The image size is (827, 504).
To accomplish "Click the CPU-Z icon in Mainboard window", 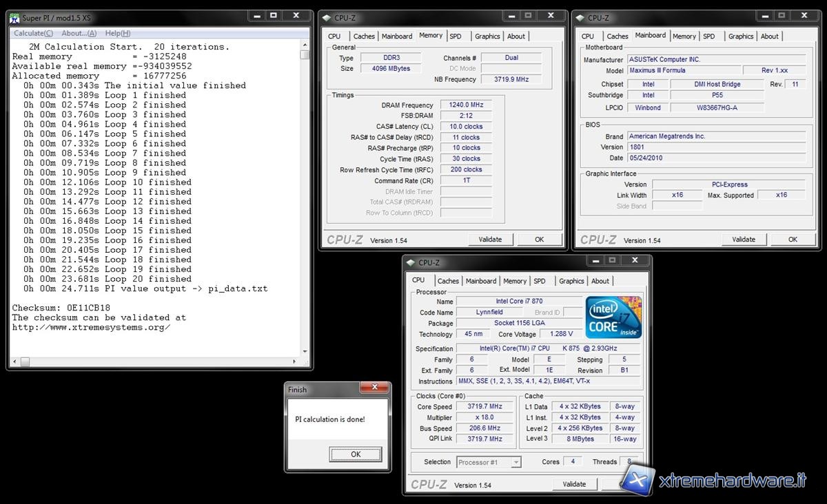I will tap(581, 18).
